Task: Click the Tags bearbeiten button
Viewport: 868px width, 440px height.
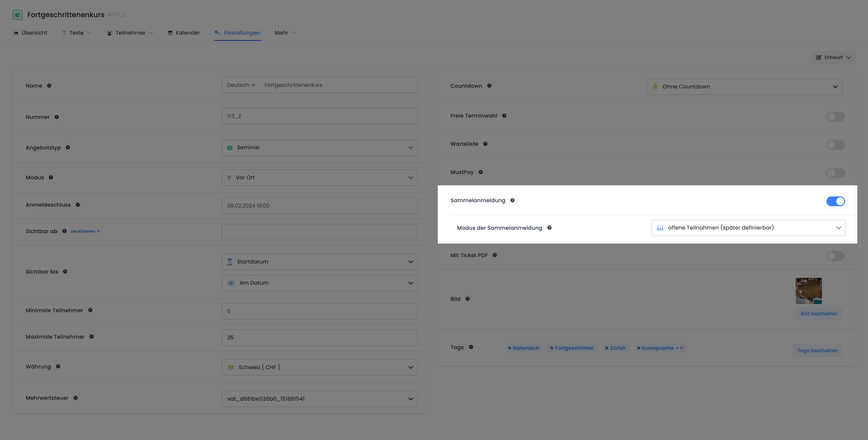Action: coord(817,350)
